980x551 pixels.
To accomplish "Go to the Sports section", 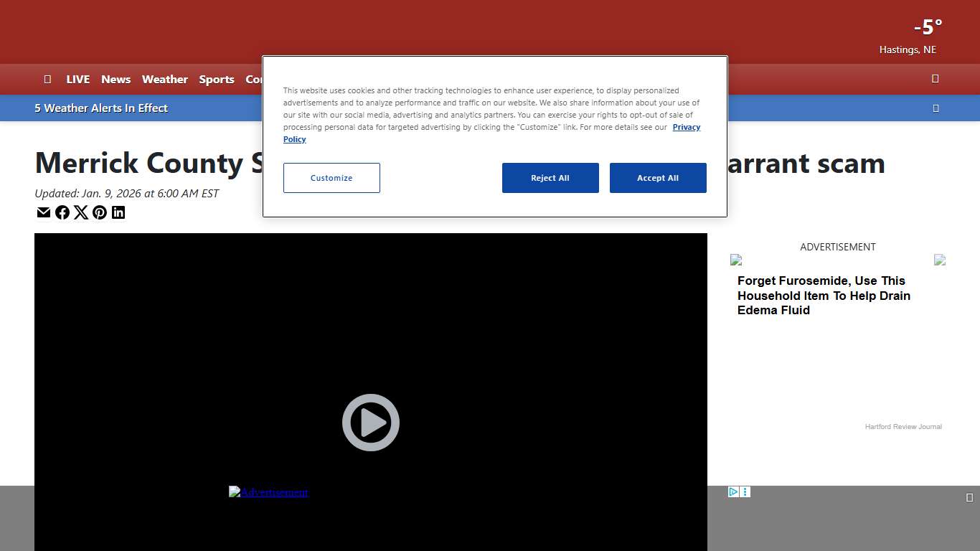I will click(x=217, y=80).
